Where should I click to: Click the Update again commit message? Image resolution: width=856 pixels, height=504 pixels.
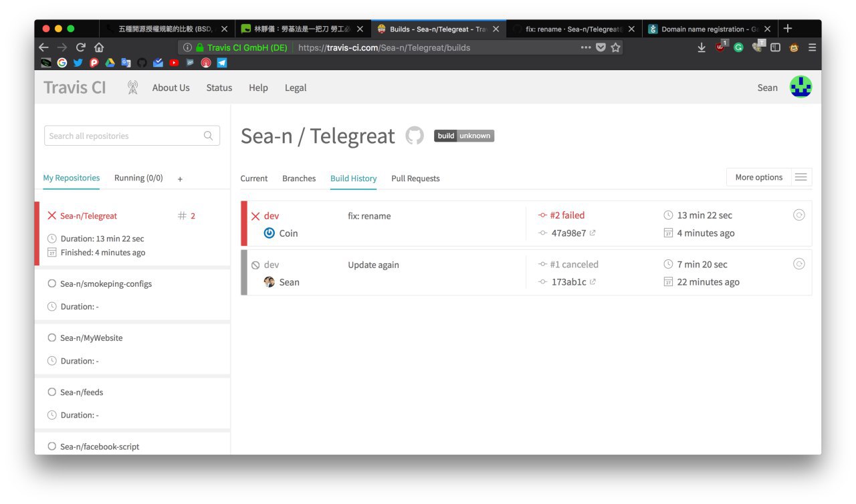[x=373, y=265]
